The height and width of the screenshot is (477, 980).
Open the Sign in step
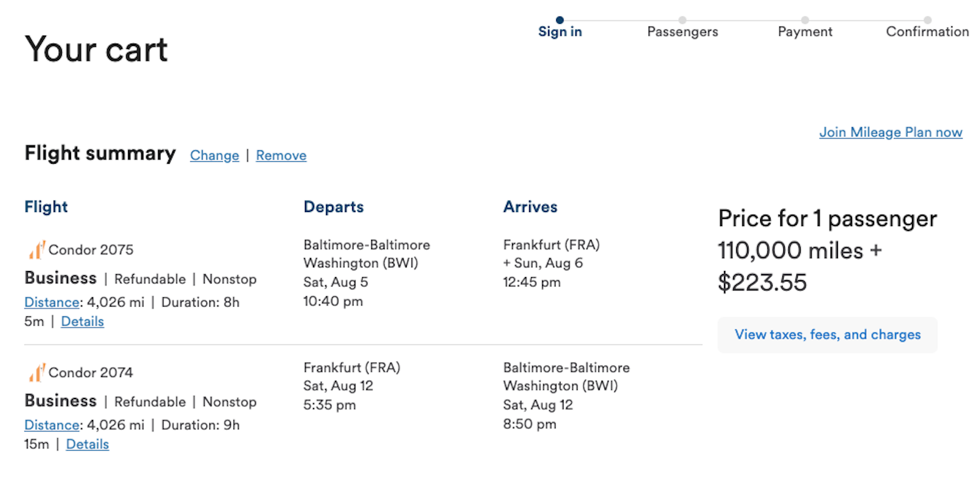pos(560,31)
